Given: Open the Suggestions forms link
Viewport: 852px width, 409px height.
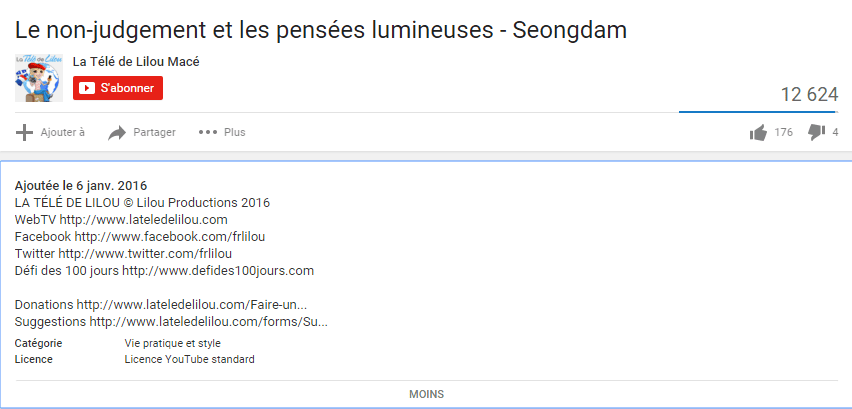Looking at the screenshot, I should click(209, 322).
